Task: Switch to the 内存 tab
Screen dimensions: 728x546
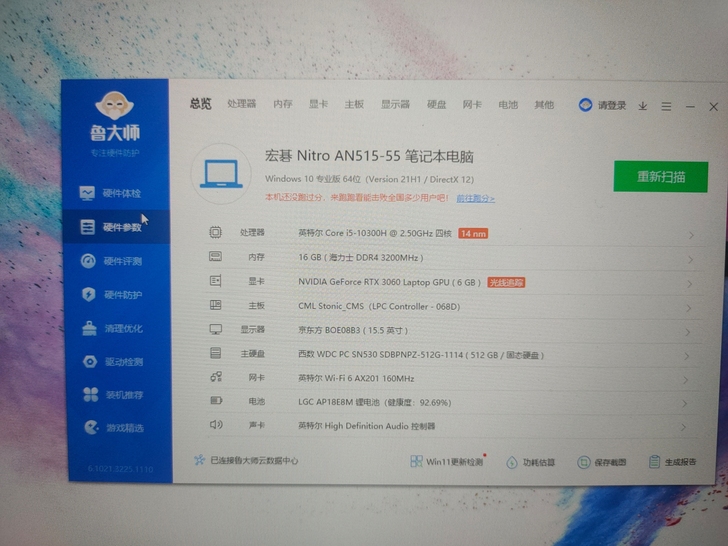Action: (x=283, y=104)
